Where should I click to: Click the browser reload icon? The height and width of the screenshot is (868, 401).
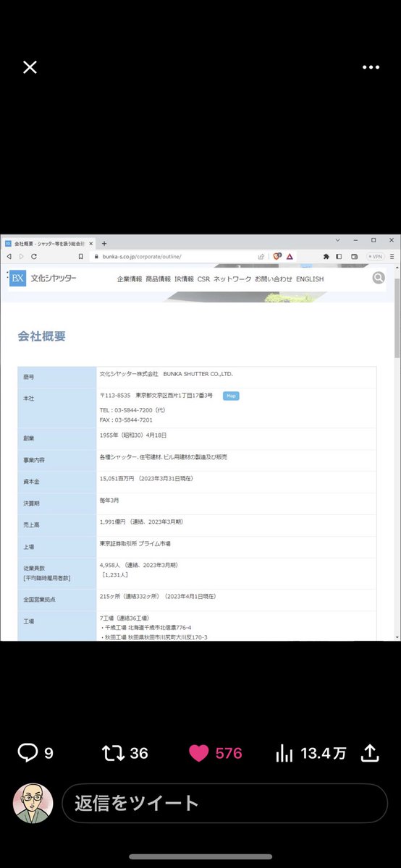coord(33,256)
